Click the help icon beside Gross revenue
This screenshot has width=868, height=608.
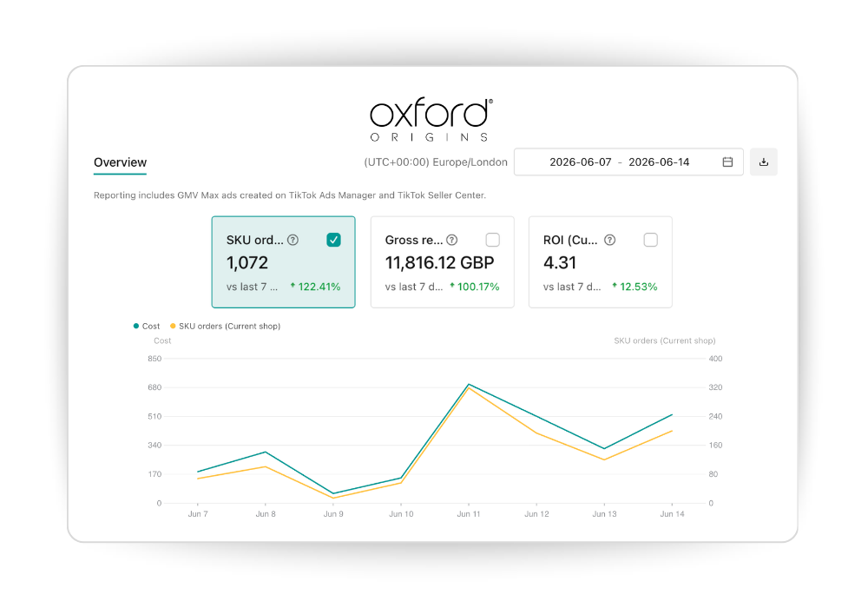[451, 240]
